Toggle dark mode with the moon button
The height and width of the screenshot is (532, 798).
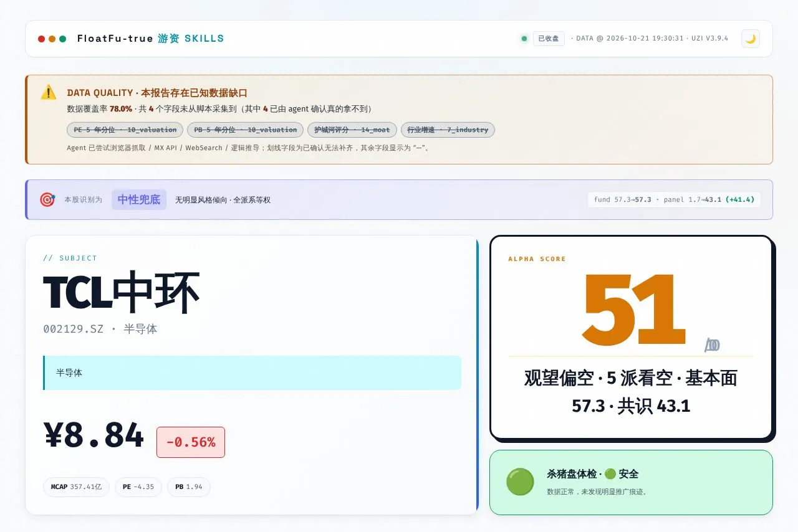coord(751,39)
